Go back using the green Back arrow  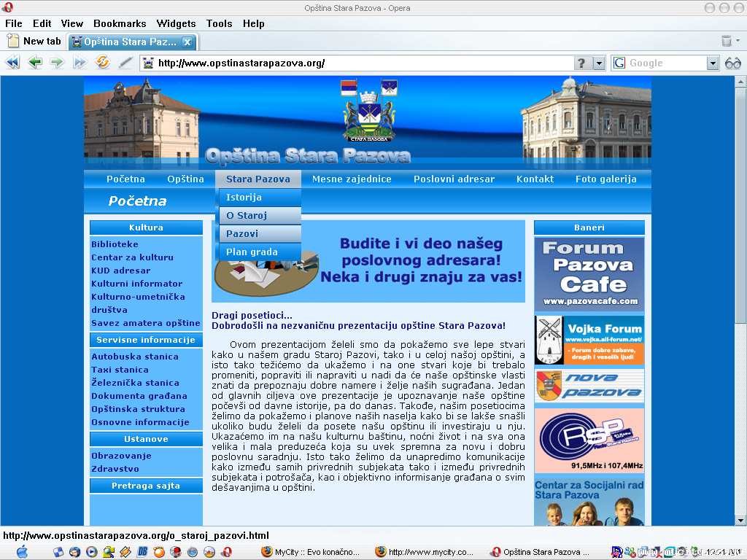pos(35,63)
